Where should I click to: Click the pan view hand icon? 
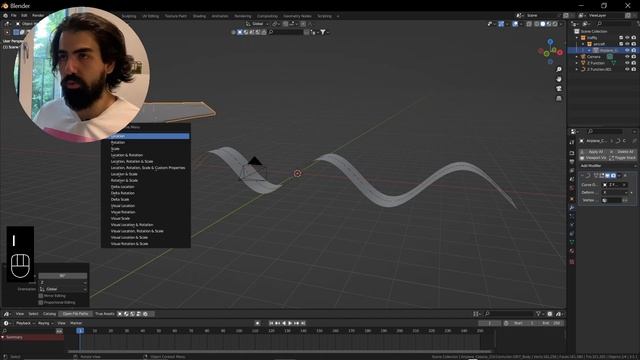559,79
